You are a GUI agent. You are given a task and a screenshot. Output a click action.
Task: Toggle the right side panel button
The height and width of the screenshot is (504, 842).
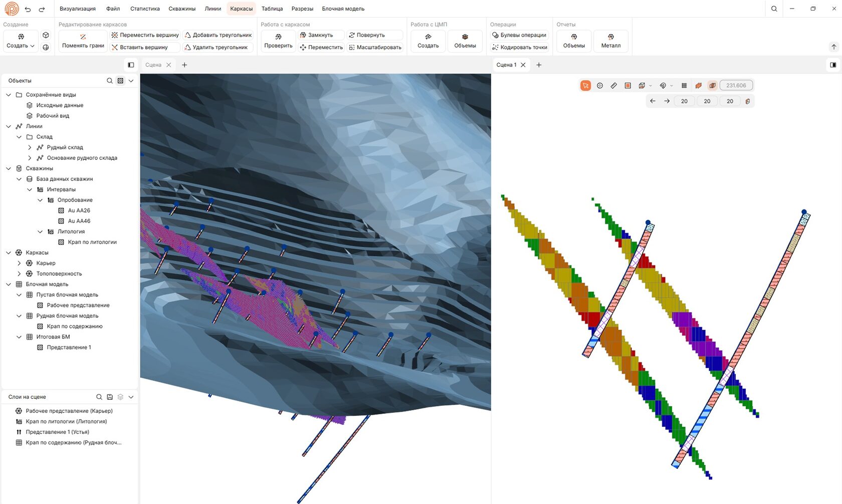pos(833,65)
